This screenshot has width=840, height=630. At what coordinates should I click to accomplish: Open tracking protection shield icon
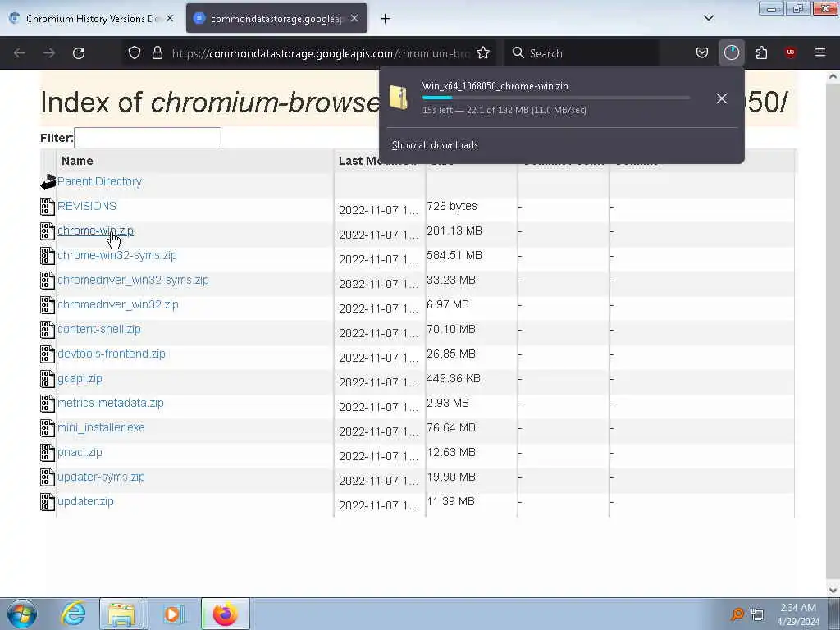(x=135, y=53)
